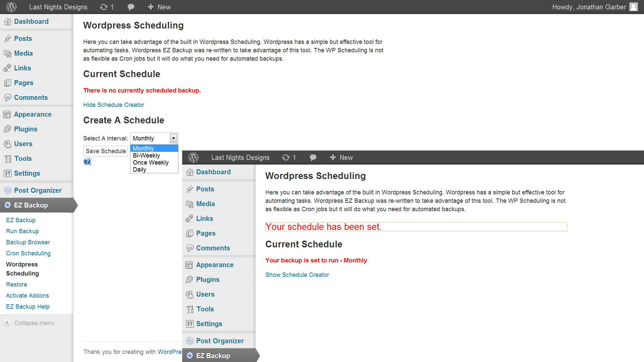This screenshot has width=644, height=362.
Task: Open Restore in the sidebar submenu
Action: (x=16, y=285)
